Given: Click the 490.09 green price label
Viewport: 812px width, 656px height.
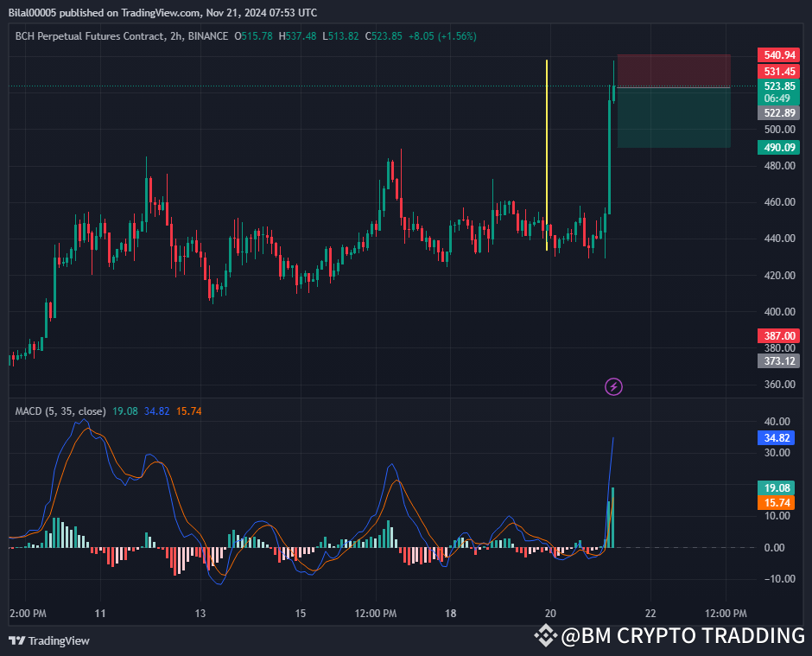Looking at the screenshot, I should tap(778, 148).
